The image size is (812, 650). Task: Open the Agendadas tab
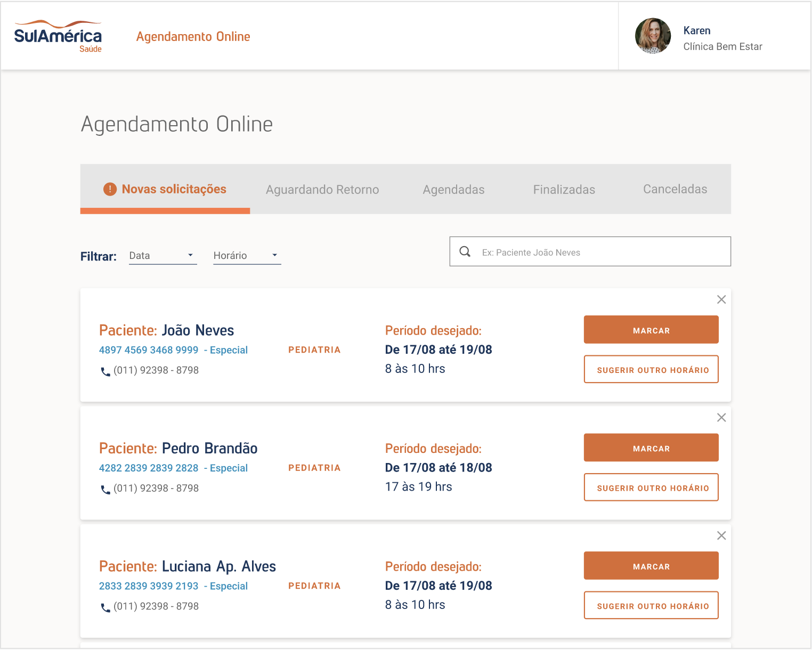point(453,190)
